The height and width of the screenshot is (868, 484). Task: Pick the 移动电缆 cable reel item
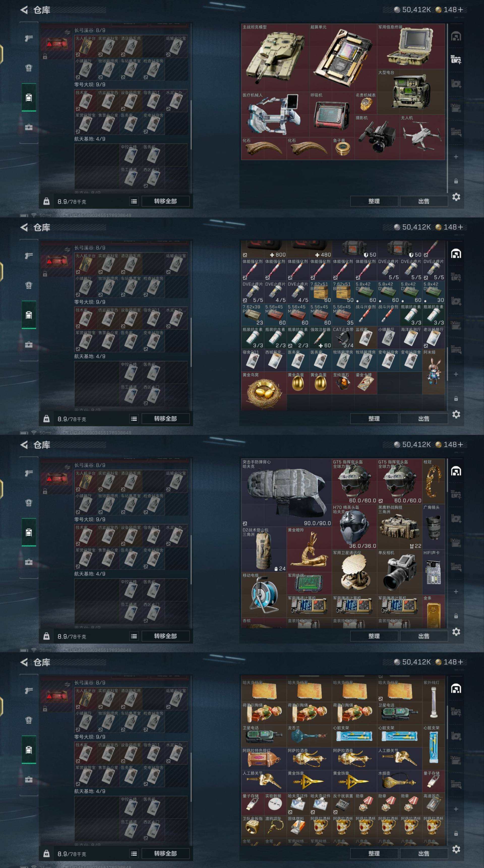point(264,595)
